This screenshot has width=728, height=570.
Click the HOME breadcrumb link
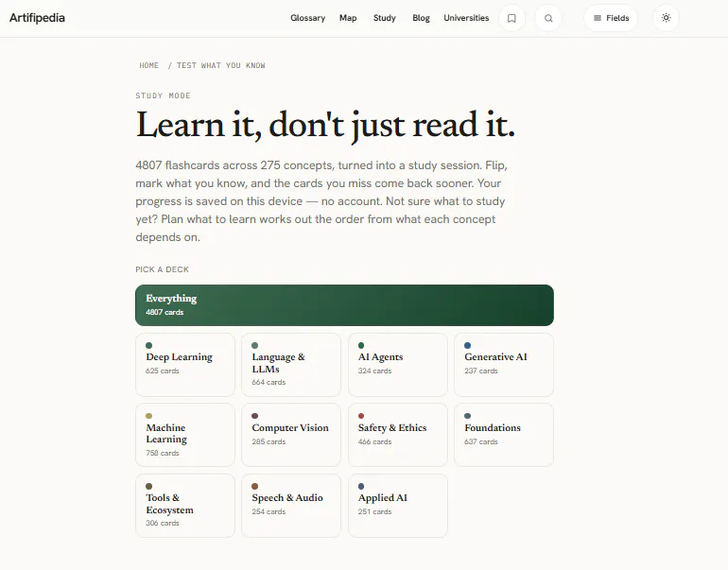(x=149, y=65)
